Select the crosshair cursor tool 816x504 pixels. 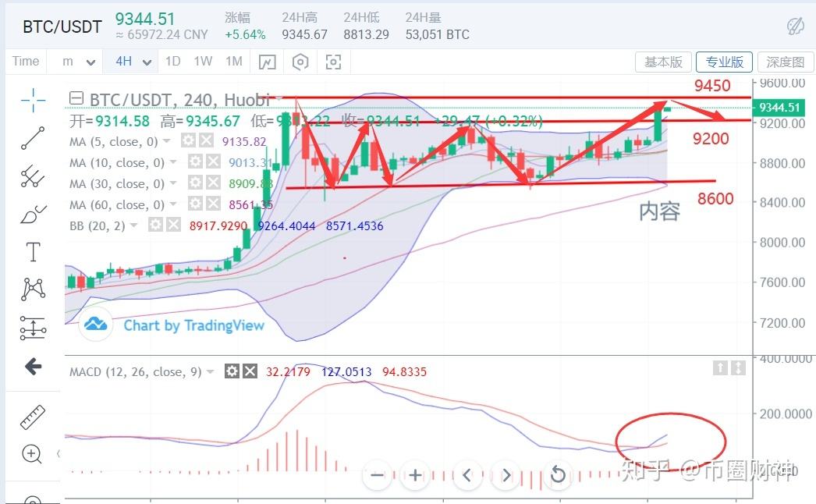click(x=33, y=100)
